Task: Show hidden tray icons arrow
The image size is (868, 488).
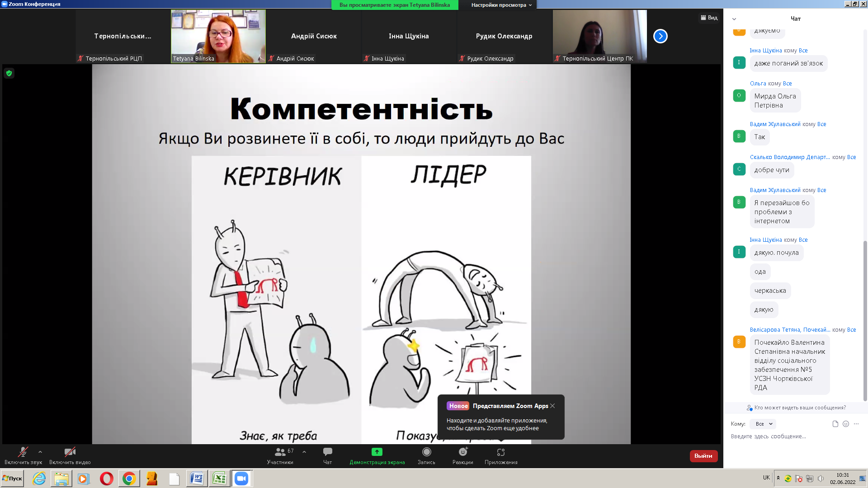Action: 778,478
